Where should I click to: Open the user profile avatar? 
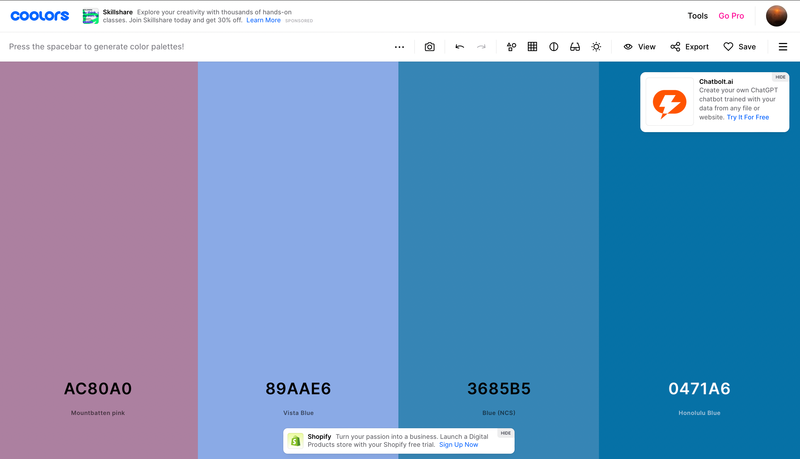[776, 16]
